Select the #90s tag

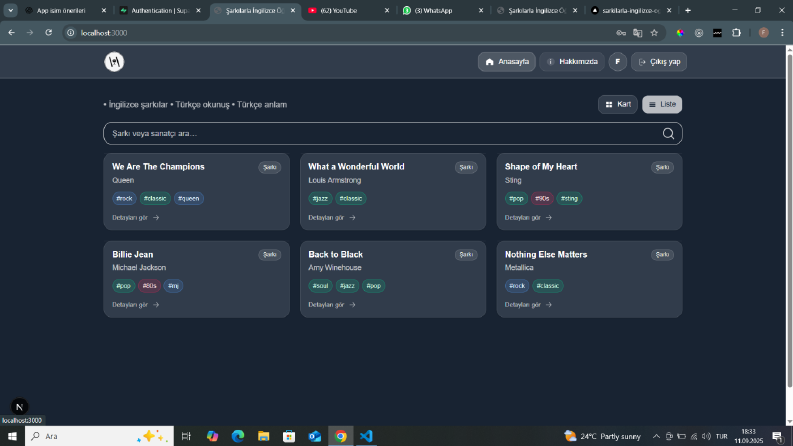click(x=542, y=198)
